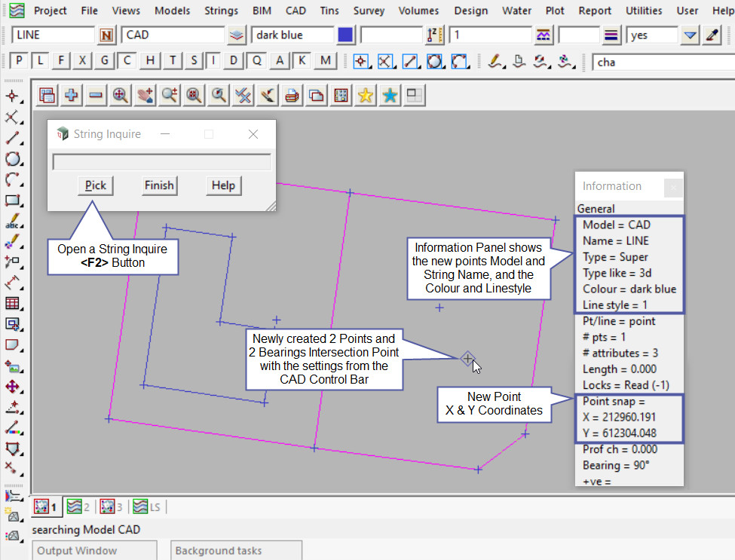Click the dark blue colour swatch
The width and height of the screenshot is (735, 560).
pyautogui.click(x=346, y=35)
